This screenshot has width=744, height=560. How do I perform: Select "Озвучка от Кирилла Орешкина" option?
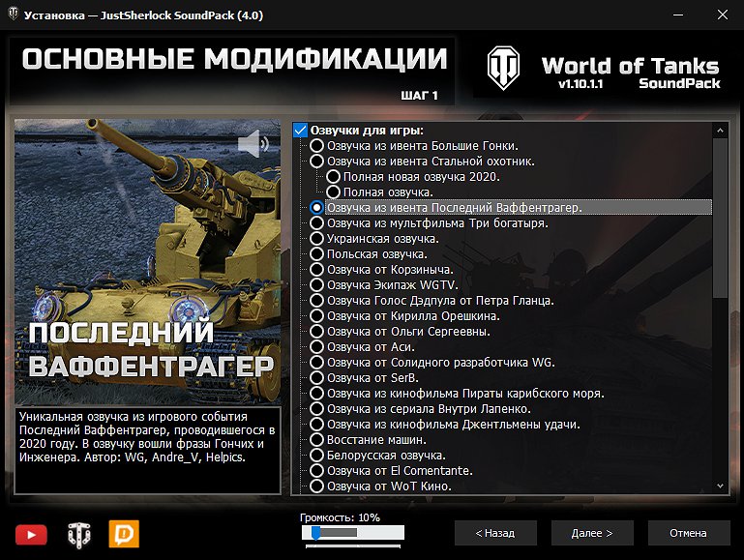(317, 316)
